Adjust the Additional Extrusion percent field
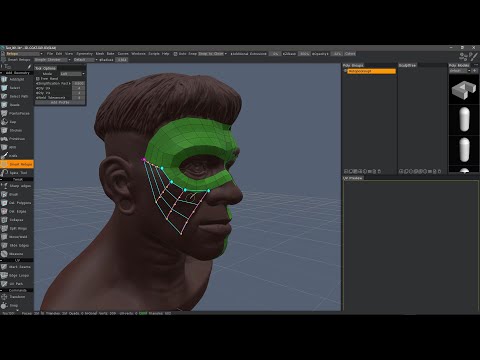 pyautogui.click(x=275, y=54)
